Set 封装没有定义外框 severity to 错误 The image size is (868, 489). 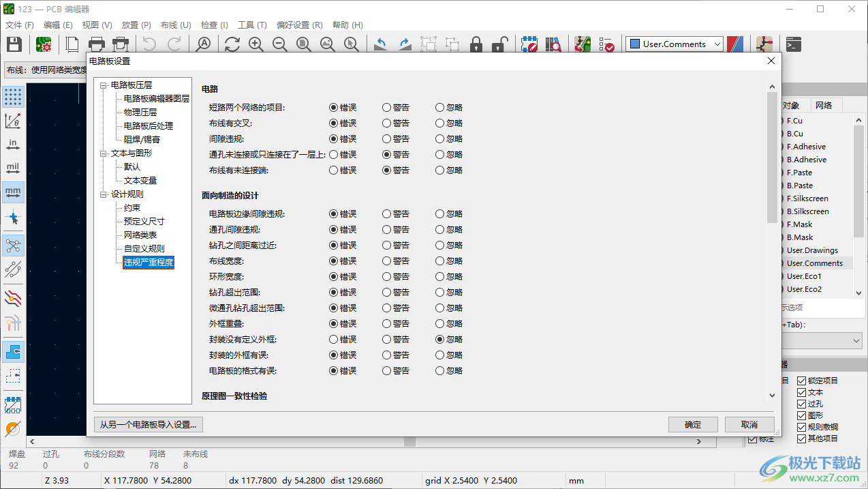tap(334, 340)
